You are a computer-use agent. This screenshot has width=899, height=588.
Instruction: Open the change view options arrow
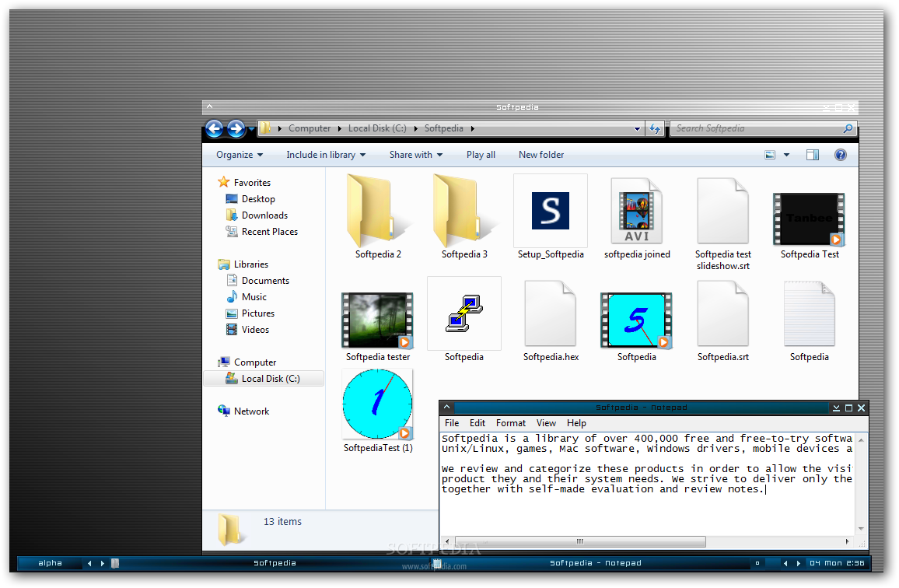click(x=786, y=155)
